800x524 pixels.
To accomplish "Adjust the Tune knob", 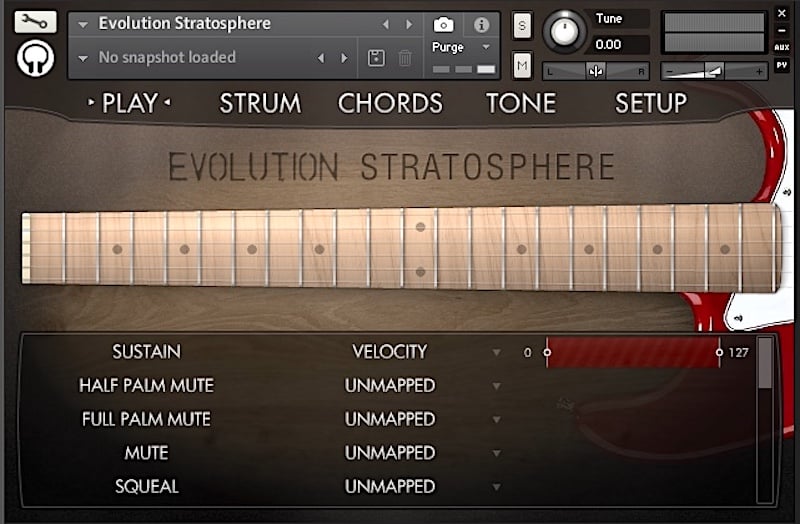I will click(564, 32).
